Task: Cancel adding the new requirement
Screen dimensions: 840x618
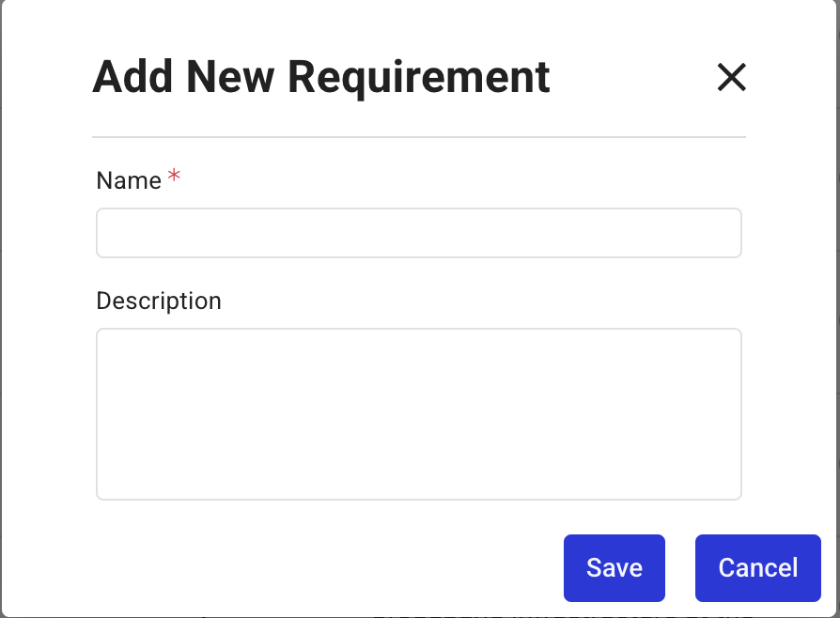Action: 757,567
